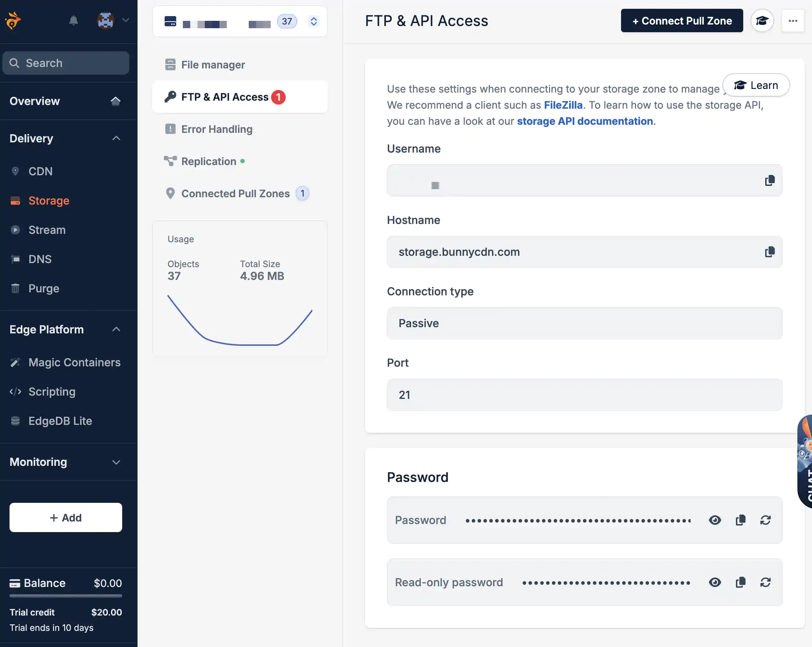Expand the Monitoring section
Image resolution: width=812 pixels, height=647 pixels.
pos(116,462)
